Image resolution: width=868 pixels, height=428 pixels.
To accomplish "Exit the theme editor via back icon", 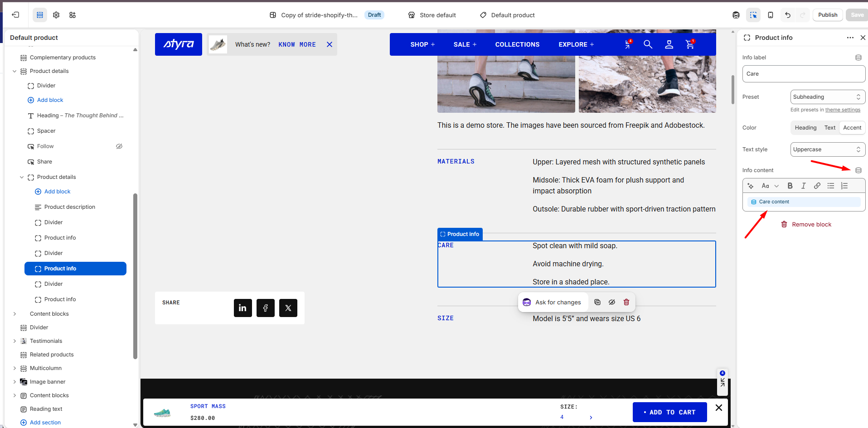I will click(15, 15).
